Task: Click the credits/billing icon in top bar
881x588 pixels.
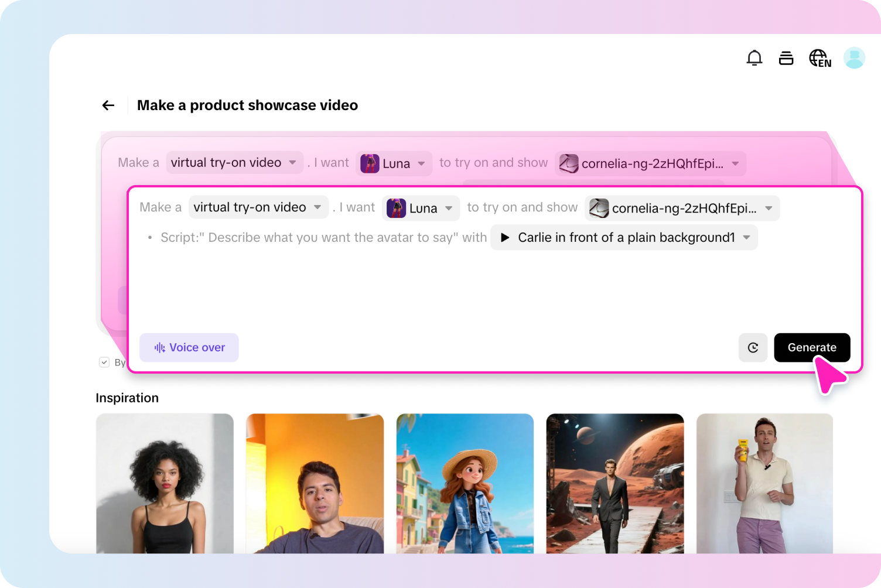Action: point(786,58)
